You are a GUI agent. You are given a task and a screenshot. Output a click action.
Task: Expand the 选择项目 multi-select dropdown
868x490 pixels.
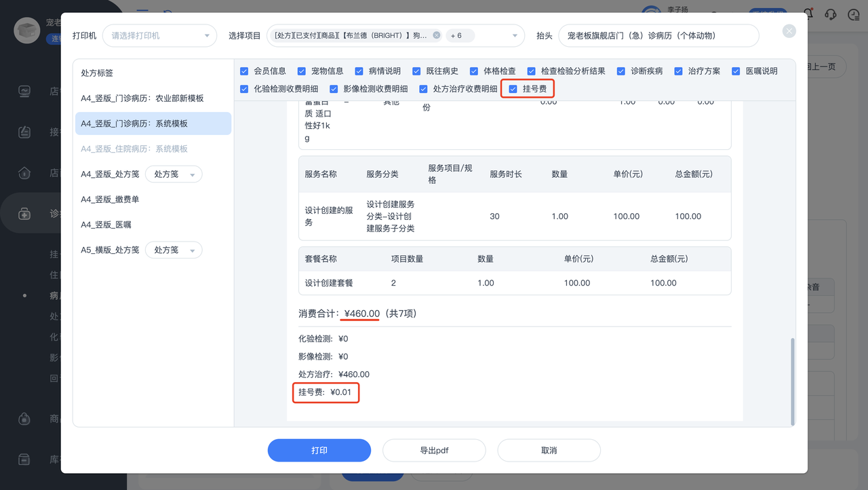(x=515, y=35)
